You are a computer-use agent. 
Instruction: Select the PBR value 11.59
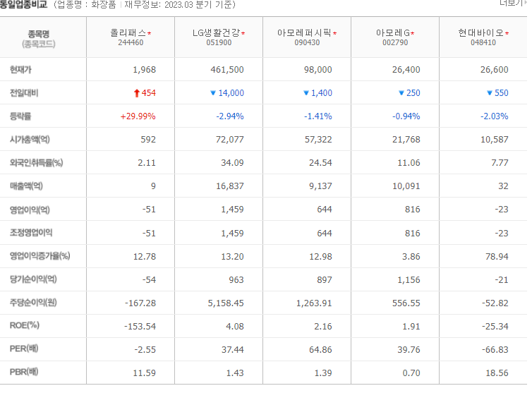[144, 373]
